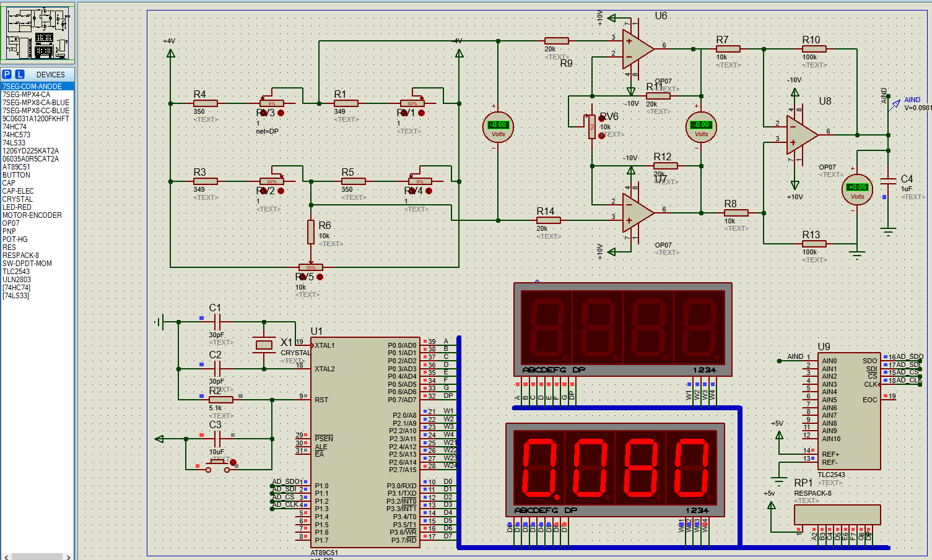This screenshot has height=560, width=932.
Task: Select the U8 OP07 op-amp
Action: tap(803, 136)
